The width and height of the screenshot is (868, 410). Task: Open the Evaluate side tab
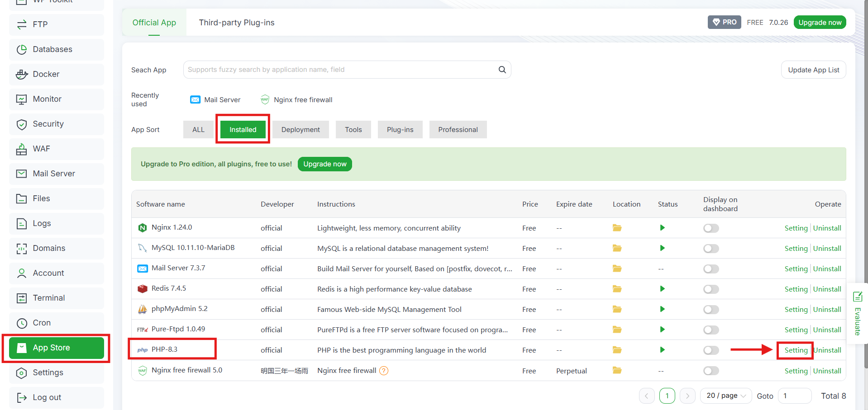coord(857,314)
